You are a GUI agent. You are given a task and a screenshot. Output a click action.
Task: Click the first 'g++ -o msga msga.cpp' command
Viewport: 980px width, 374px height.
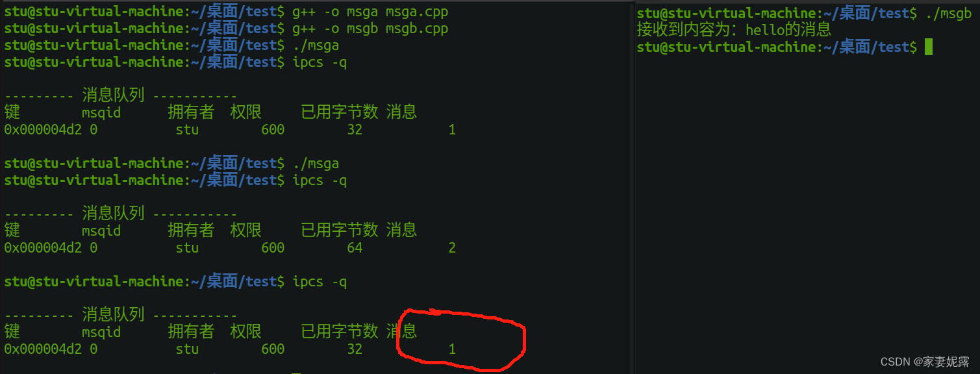tap(370, 12)
